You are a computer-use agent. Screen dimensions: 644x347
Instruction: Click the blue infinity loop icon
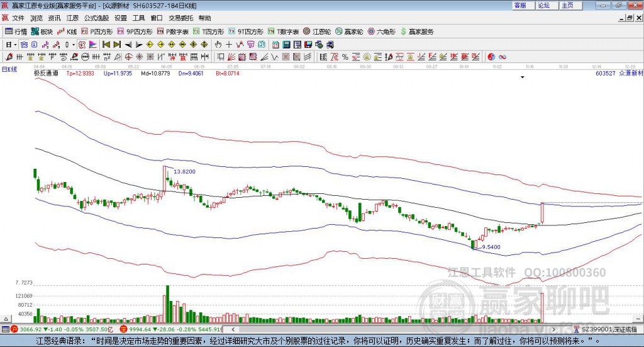(x=502, y=57)
